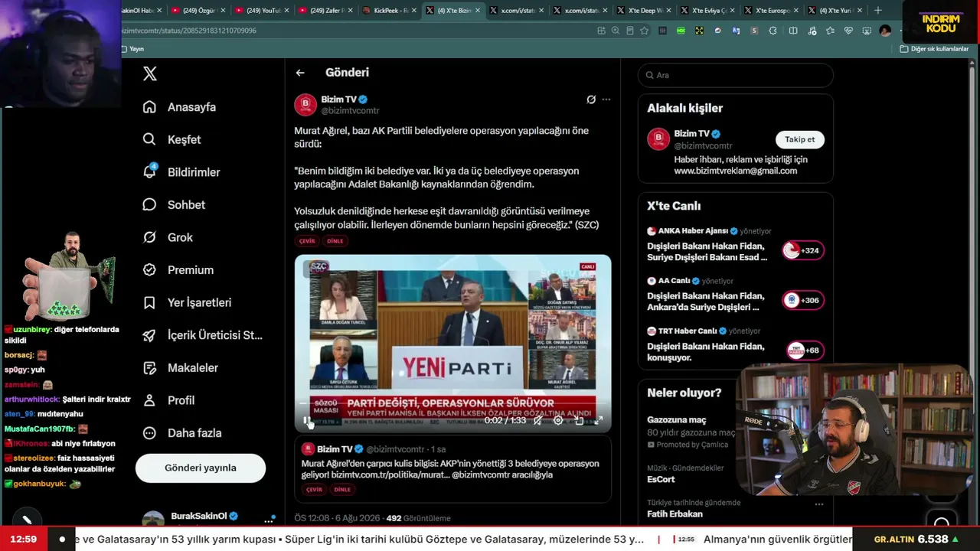This screenshot has width=980, height=551.
Task: Go back with the post back arrow
Action: [x=300, y=73]
